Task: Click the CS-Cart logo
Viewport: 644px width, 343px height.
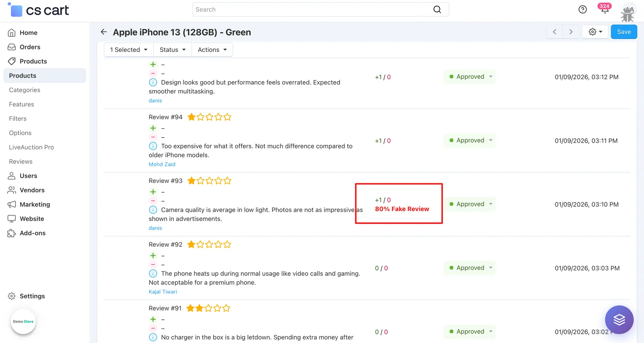Action: tap(39, 10)
